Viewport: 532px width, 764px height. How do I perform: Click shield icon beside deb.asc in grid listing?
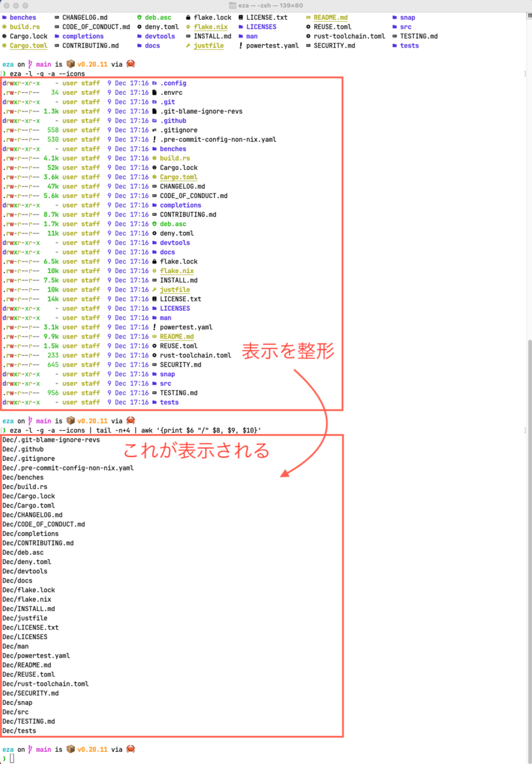coord(139,18)
